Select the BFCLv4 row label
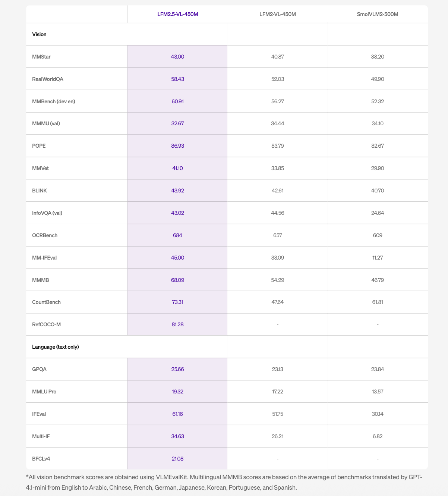The width and height of the screenshot is (448, 496). [41, 459]
